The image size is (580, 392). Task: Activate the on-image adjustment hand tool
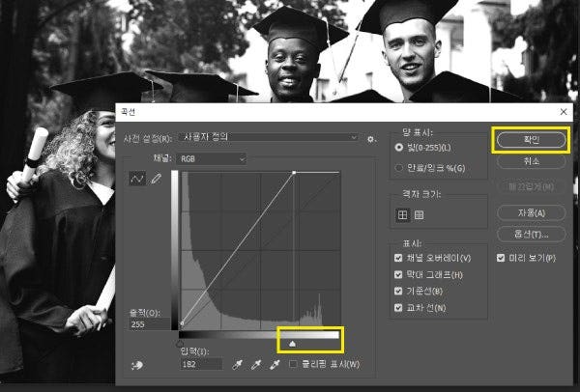tap(137, 365)
